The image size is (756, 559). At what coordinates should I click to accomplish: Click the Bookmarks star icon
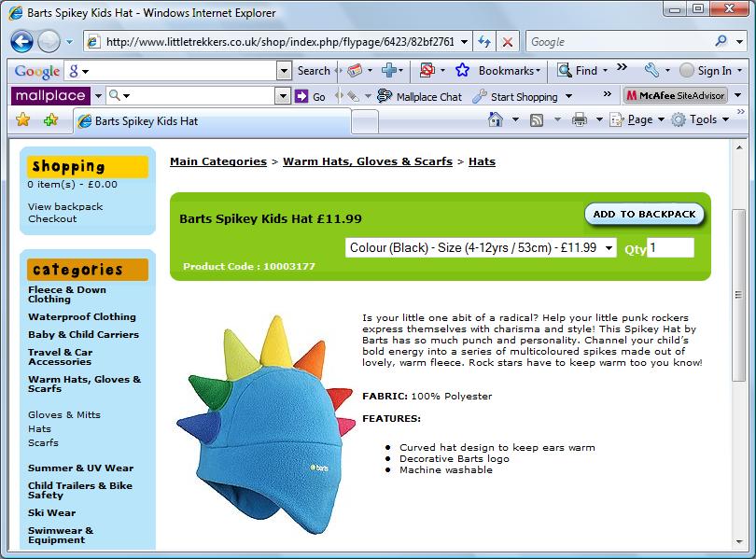point(462,70)
